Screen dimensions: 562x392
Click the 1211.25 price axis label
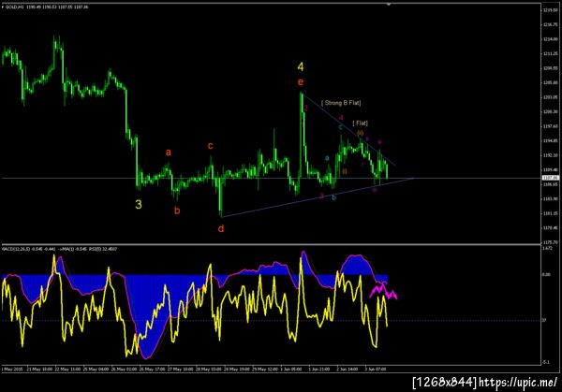551,53
